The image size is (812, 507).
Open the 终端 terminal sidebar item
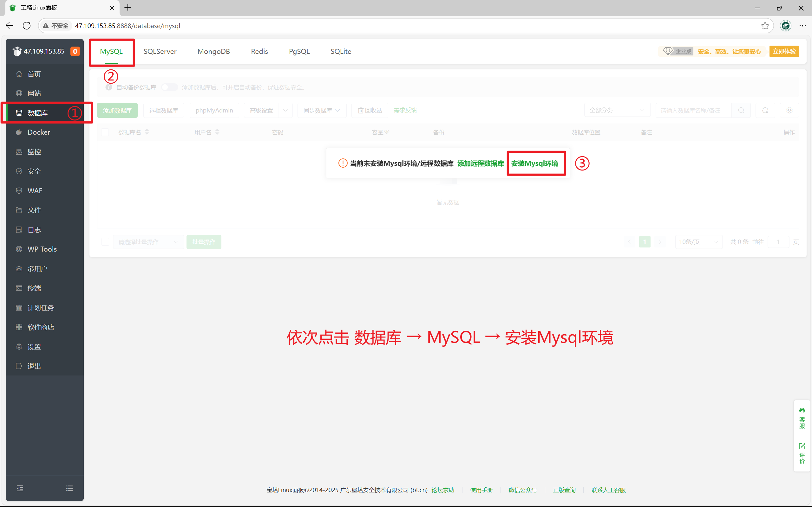click(34, 288)
